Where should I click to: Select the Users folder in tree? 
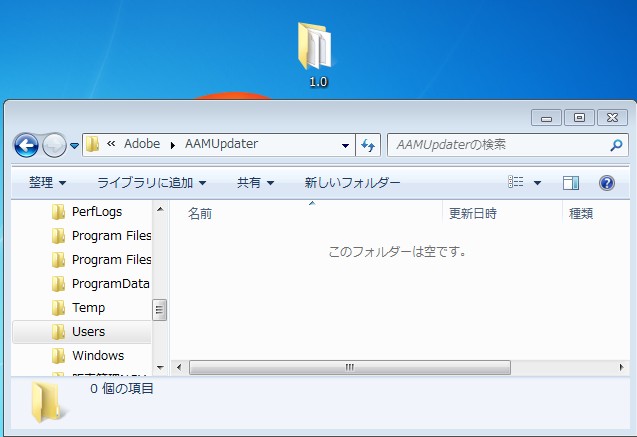(x=88, y=331)
